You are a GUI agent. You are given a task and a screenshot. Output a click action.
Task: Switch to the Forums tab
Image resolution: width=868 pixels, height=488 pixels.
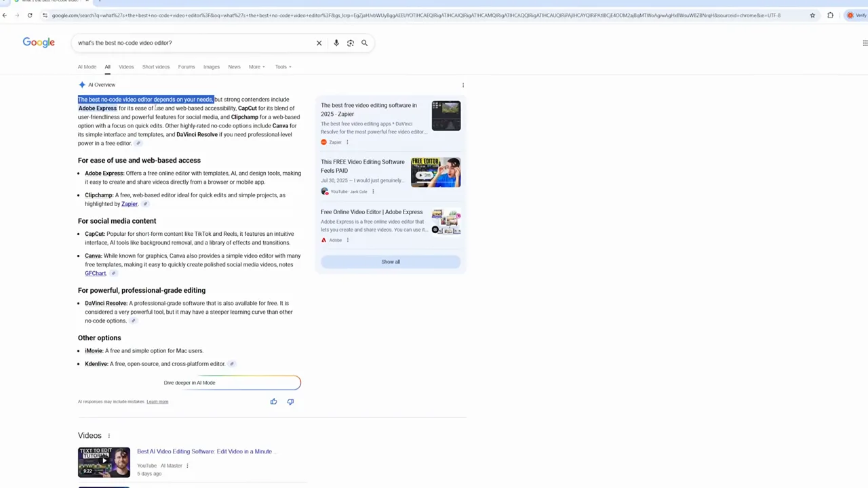tap(186, 66)
